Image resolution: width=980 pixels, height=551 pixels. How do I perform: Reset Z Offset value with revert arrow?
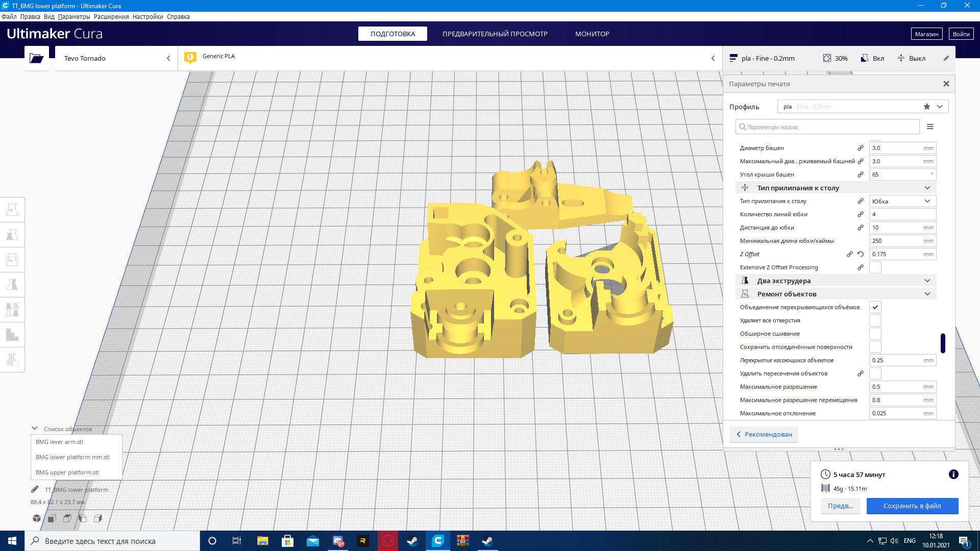(861, 254)
